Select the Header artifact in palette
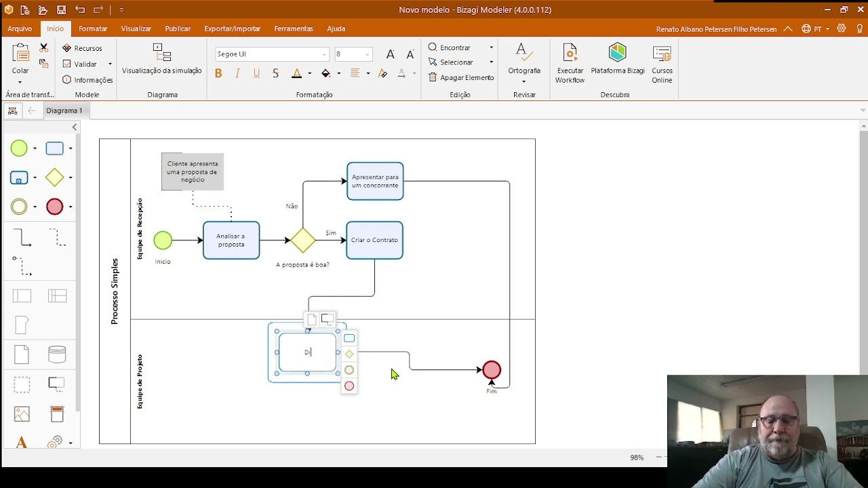 pos(57,414)
